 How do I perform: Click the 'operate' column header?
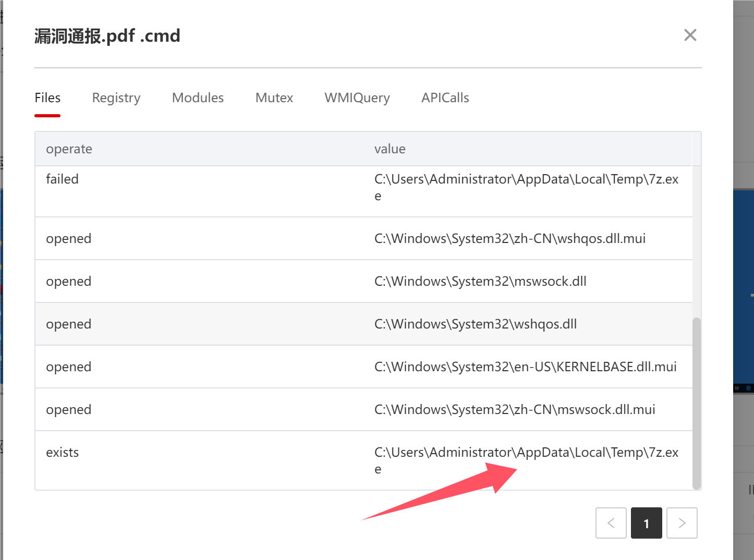pos(69,149)
